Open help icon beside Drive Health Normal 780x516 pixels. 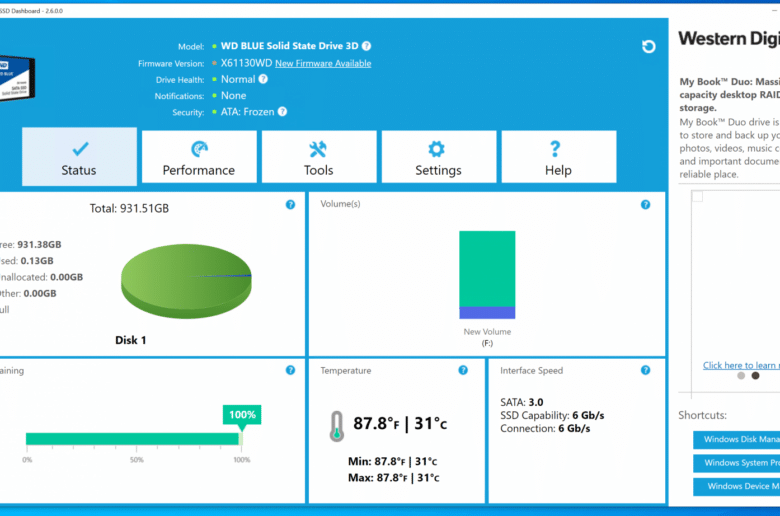(263, 79)
